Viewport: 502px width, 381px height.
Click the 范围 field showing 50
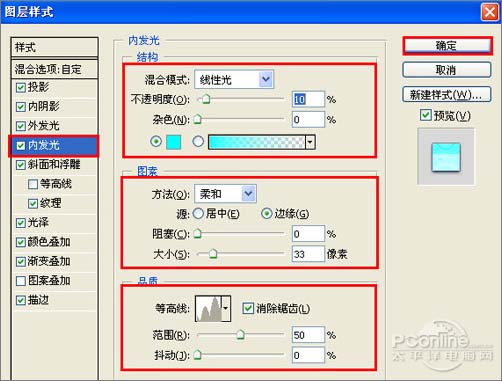(x=308, y=335)
